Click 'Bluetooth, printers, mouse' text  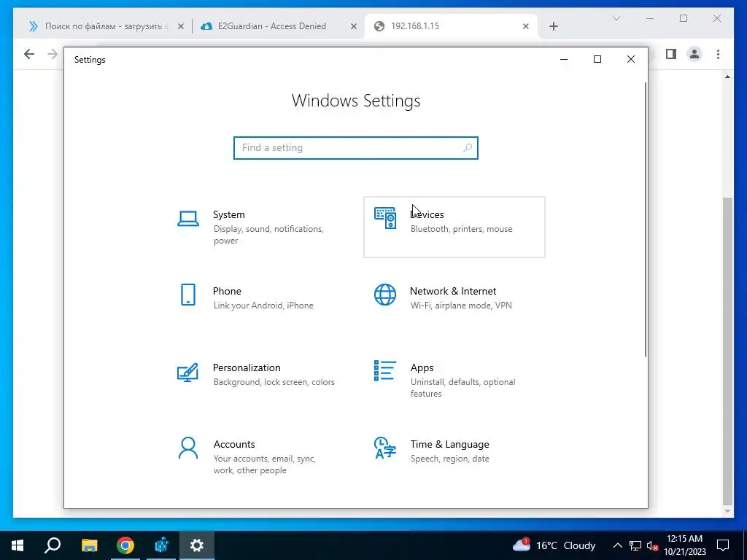[462, 229]
